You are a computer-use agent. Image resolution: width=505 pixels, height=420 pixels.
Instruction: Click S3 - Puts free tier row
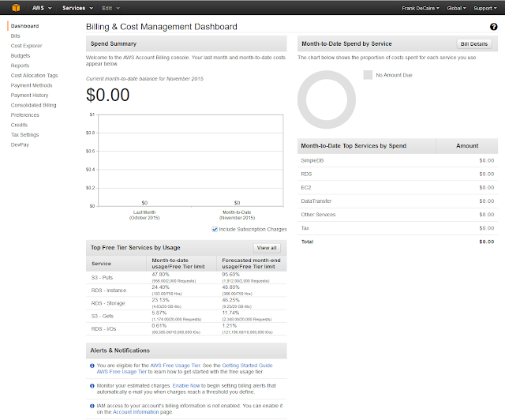click(186, 278)
